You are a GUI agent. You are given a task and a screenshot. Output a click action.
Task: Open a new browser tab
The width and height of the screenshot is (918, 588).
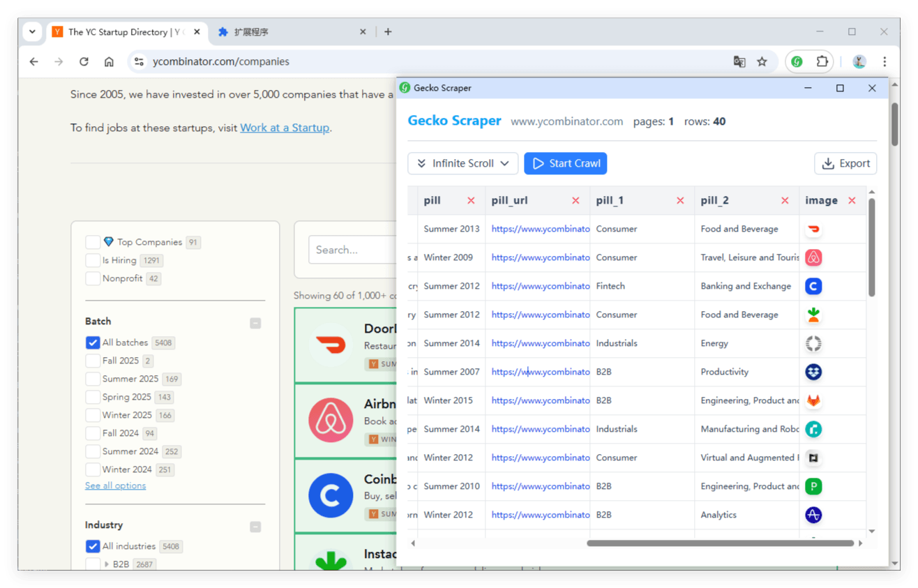[388, 32]
